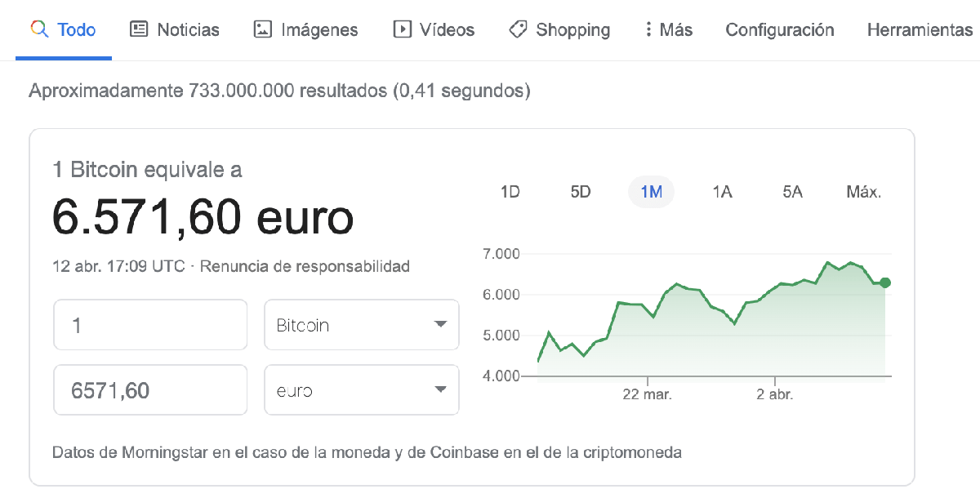Click the amount field showing 1
Image resolution: width=980 pixels, height=498 pixels.
[x=150, y=324]
